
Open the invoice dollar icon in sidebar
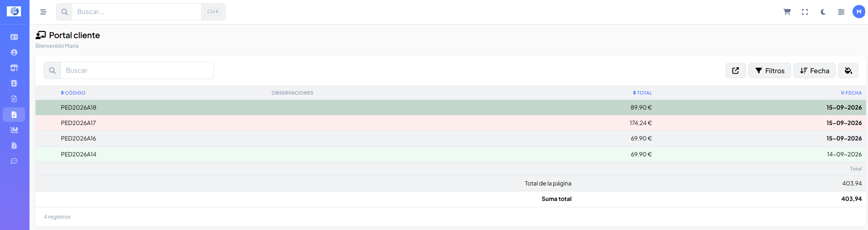[14, 145]
